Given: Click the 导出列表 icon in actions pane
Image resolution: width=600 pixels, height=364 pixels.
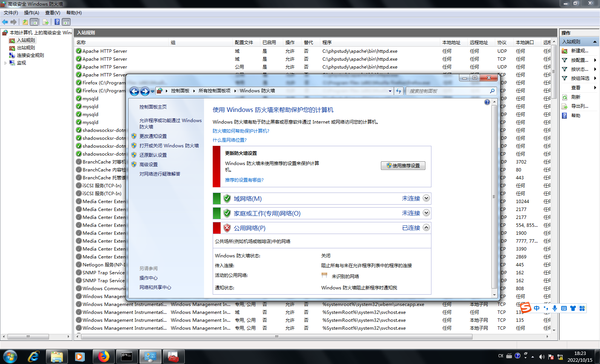Looking at the screenshot, I should tap(565, 106).
